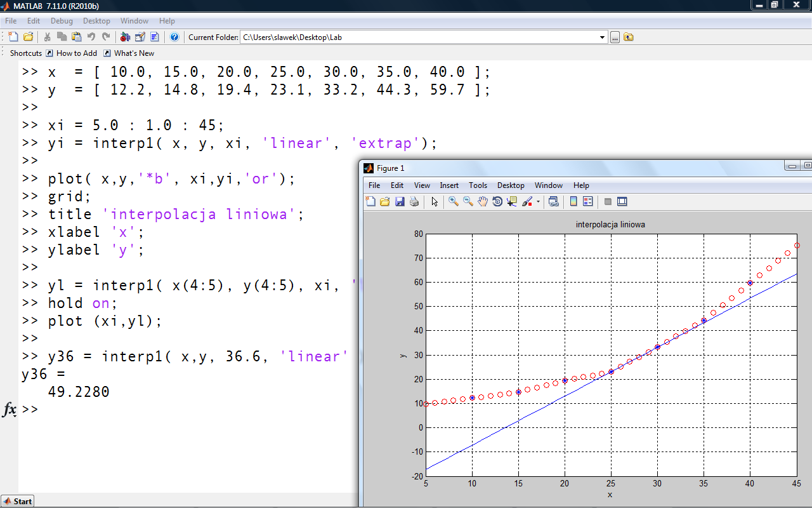812x508 pixels.
Task: Activate Zoom In tool in figure
Action: tap(454, 201)
